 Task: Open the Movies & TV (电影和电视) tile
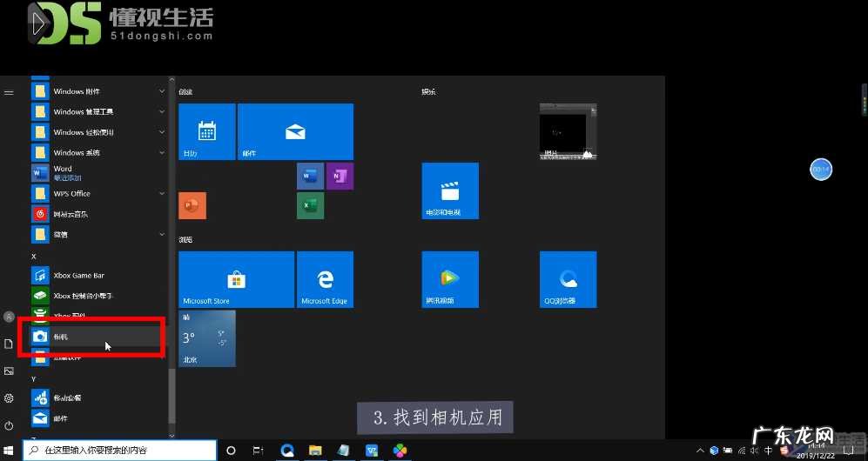pyautogui.click(x=450, y=190)
